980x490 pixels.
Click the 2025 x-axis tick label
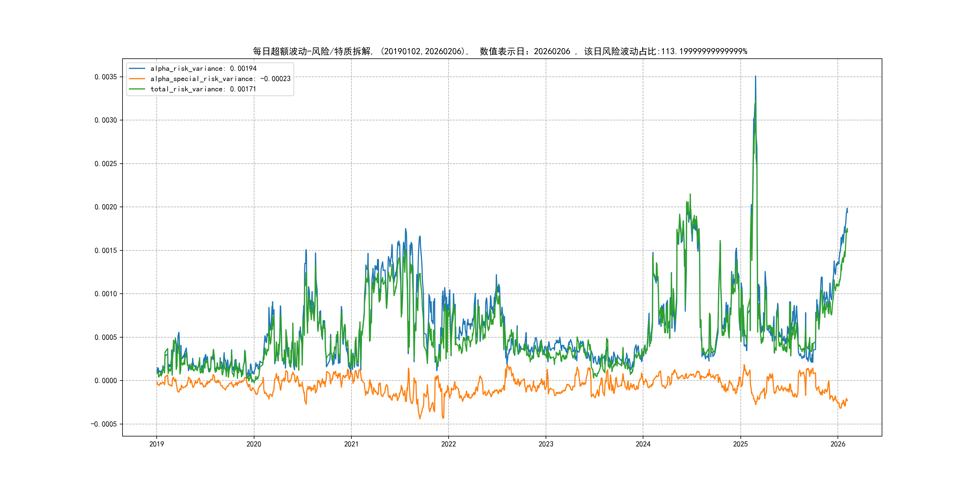740,444
